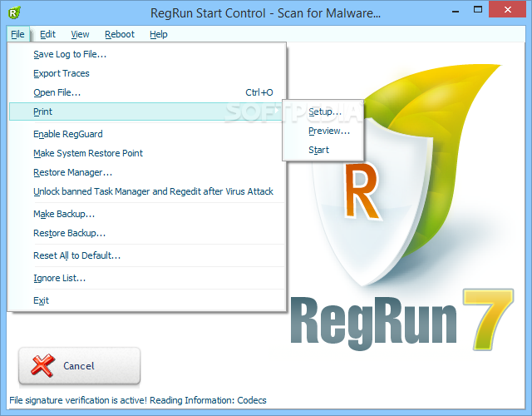This screenshot has width=532, height=416.
Task: Choose Make System Restore Point
Action: tap(146, 153)
